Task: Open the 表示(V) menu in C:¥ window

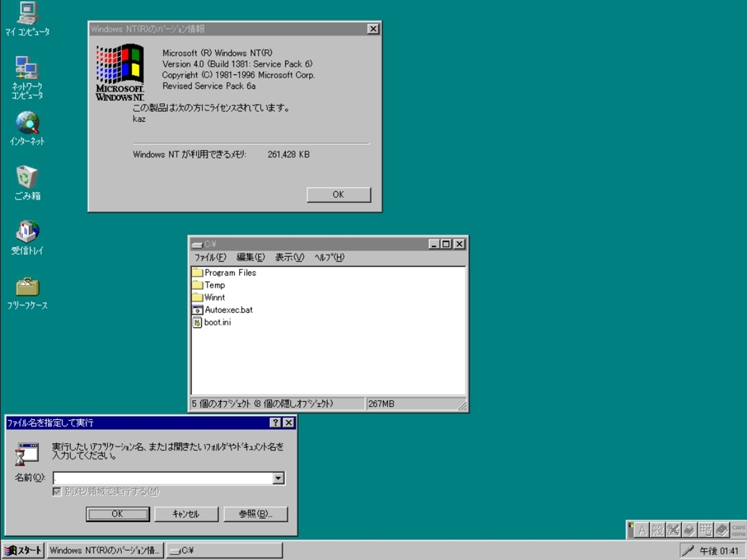Action: coord(289,257)
